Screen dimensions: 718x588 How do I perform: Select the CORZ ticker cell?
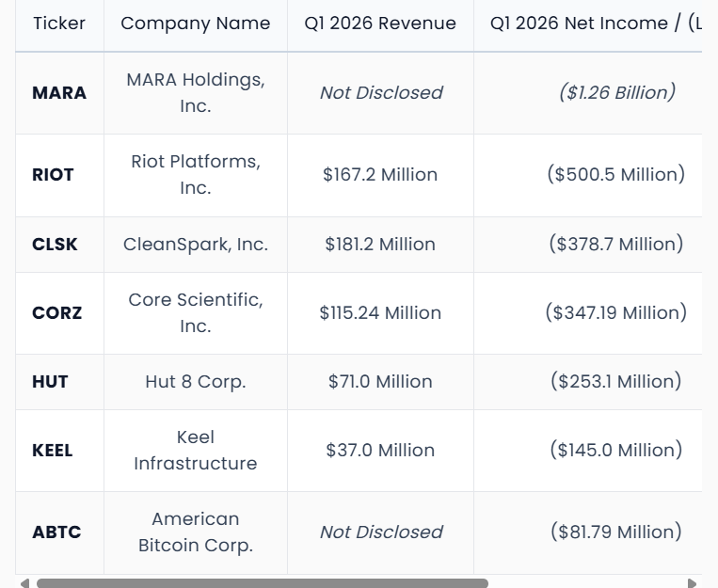pos(59,313)
